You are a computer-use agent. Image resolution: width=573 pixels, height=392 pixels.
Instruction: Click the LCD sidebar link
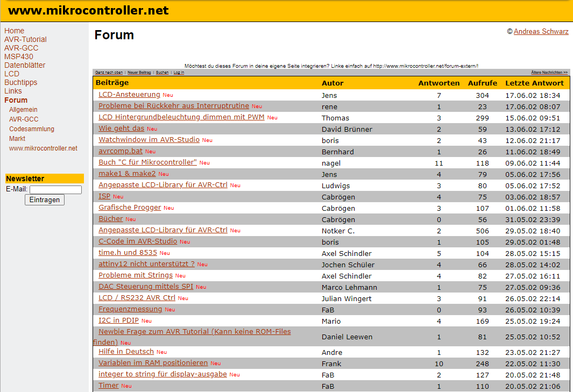pyautogui.click(x=12, y=74)
